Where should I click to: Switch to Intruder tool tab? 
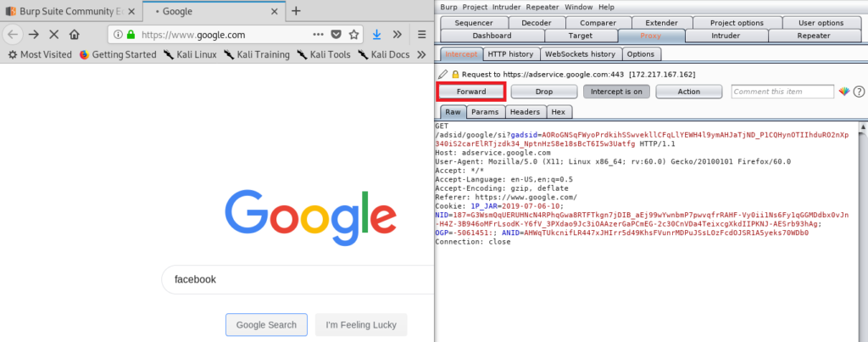(x=726, y=36)
